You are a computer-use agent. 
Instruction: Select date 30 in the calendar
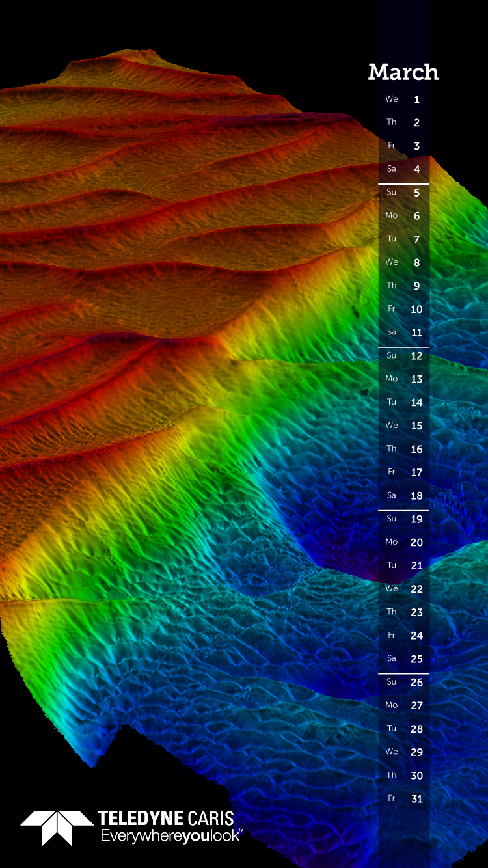417,776
